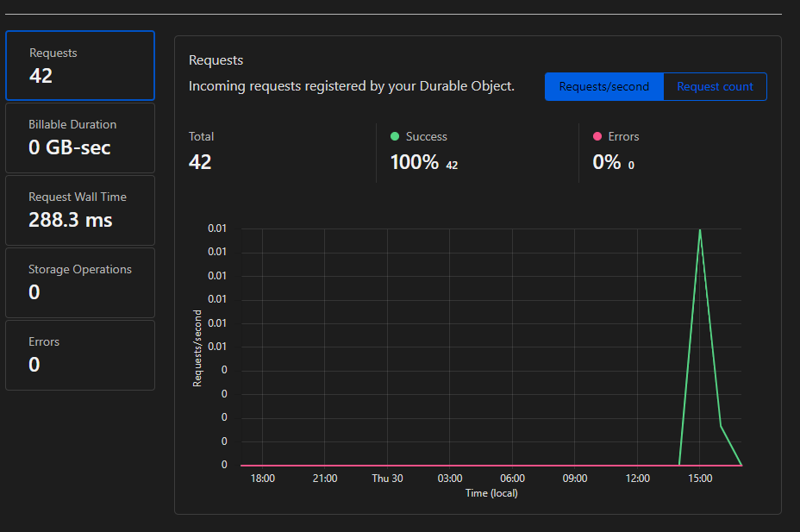Click the Thu 30 axis label
This screenshot has height=532, width=800.
[386, 478]
